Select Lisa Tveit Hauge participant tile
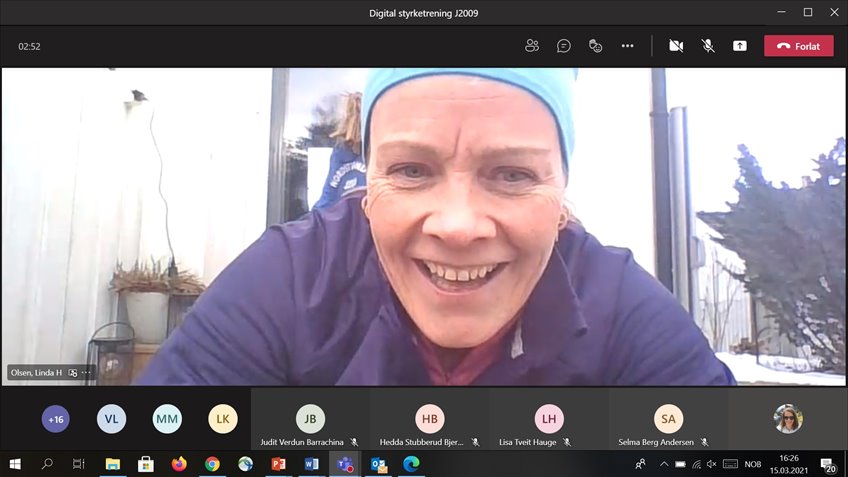The height and width of the screenshot is (477, 848). [549, 421]
